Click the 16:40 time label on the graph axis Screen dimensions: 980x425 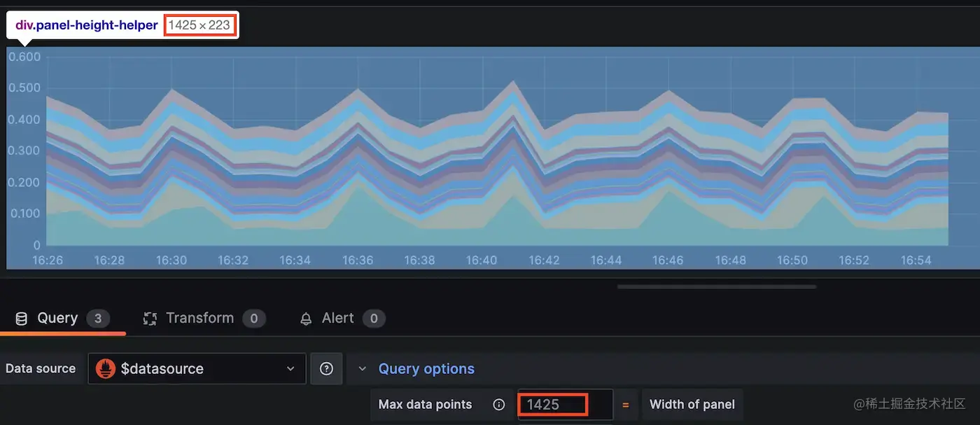tap(481, 260)
